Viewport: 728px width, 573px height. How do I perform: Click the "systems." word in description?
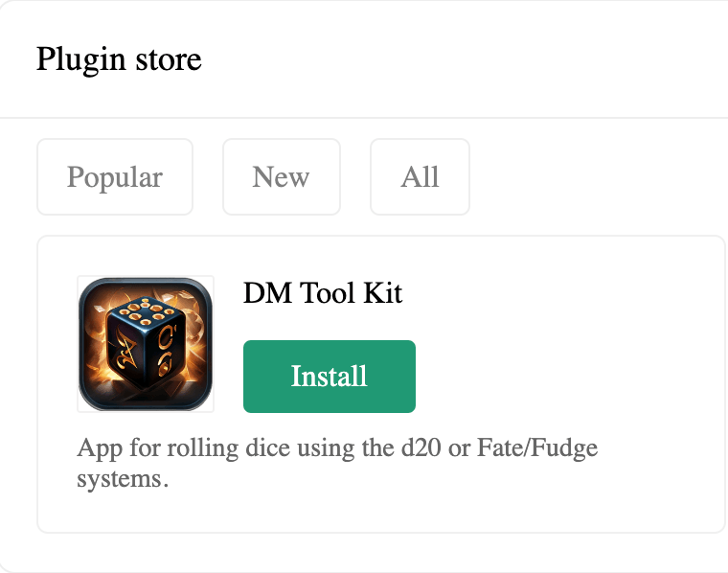click(123, 479)
